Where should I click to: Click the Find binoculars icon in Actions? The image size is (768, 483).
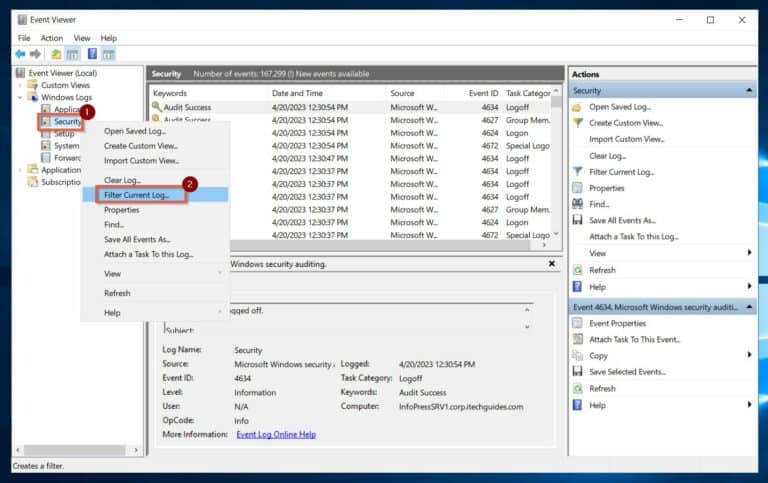(x=577, y=204)
